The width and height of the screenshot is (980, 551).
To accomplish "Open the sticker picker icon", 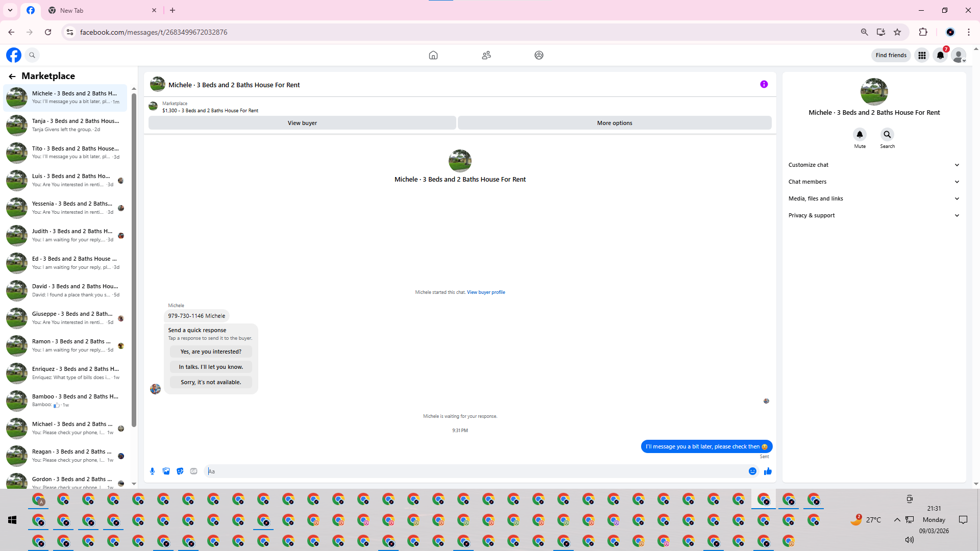I will tap(180, 471).
